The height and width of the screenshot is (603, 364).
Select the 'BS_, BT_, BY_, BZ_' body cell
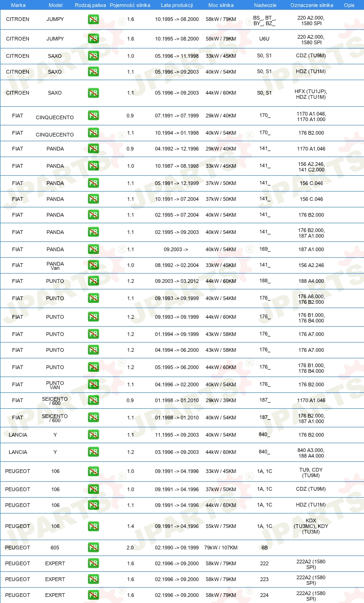(x=264, y=20)
